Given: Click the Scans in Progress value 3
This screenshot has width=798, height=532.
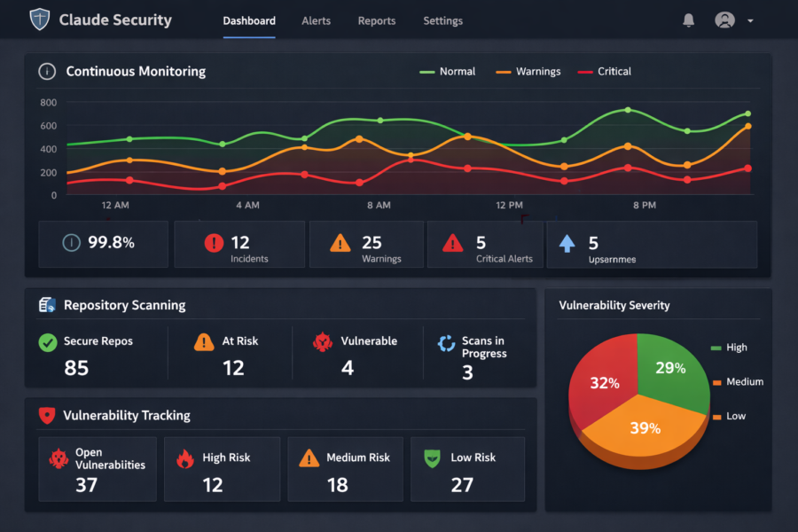Looking at the screenshot, I should pyautogui.click(x=467, y=372).
